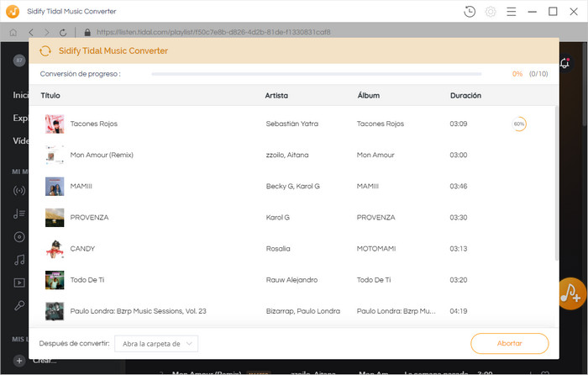This screenshot has width=588, height=375.
Task: Click the lock icon beside URL
Action: tap(87, 33)
